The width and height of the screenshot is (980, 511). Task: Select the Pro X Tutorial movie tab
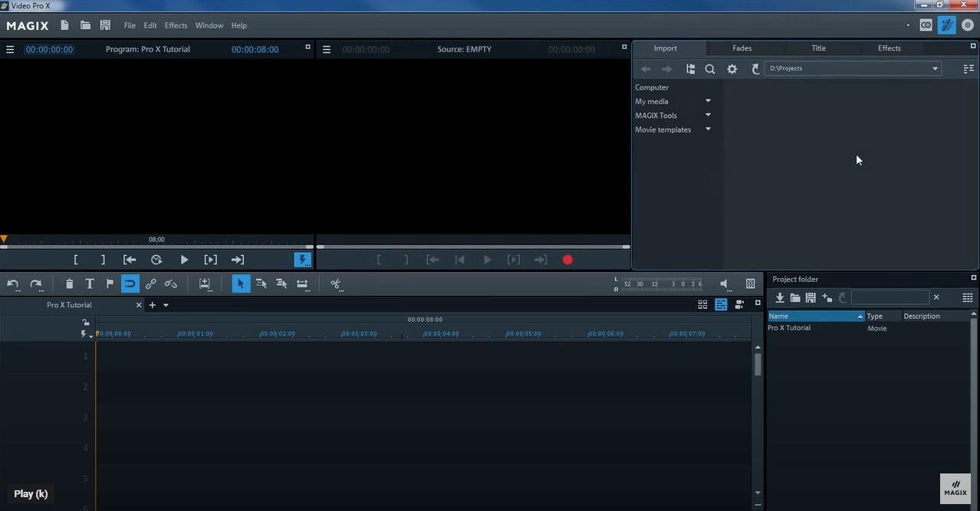(69, 305)
